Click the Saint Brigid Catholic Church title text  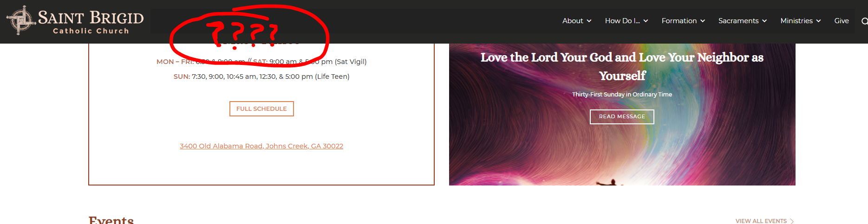(91, 22)
